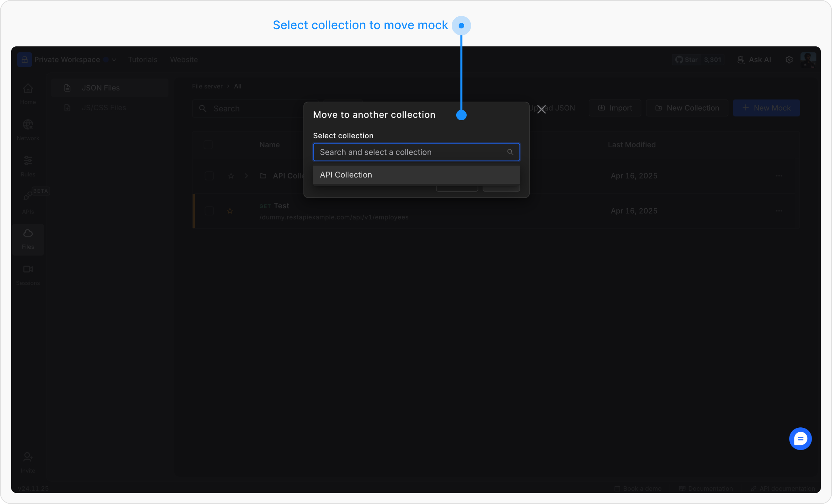Open the settings gear icon

[x=789, y=60]
